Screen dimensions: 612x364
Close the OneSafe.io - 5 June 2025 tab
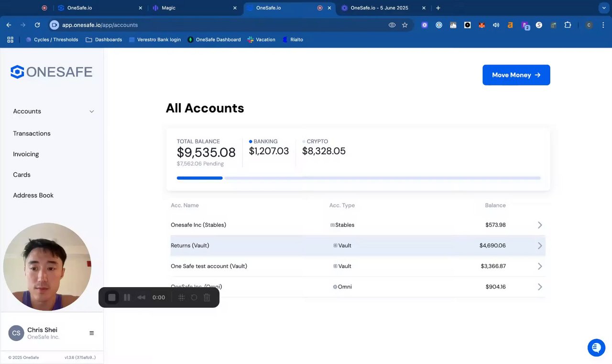[424, 8]
